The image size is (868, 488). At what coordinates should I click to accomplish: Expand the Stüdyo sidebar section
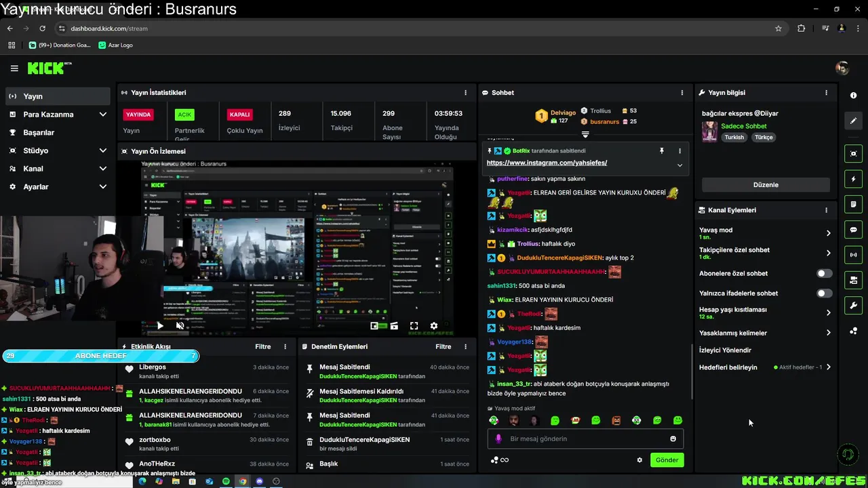tap(103, 150)
